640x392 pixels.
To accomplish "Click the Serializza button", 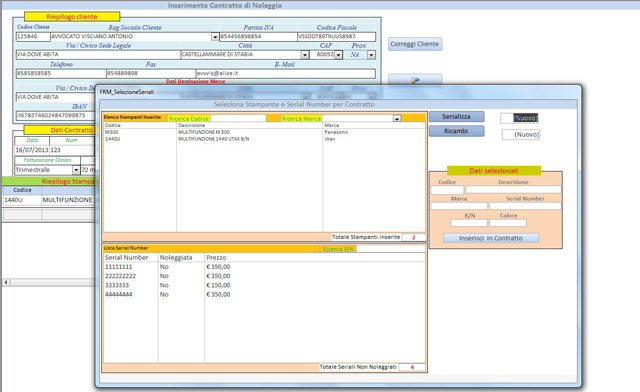I will (456, 117).
